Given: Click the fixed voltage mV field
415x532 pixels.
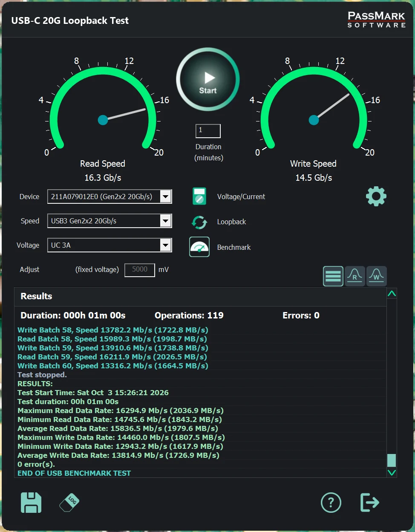Looking at the screenshot, I should (140, 270).
